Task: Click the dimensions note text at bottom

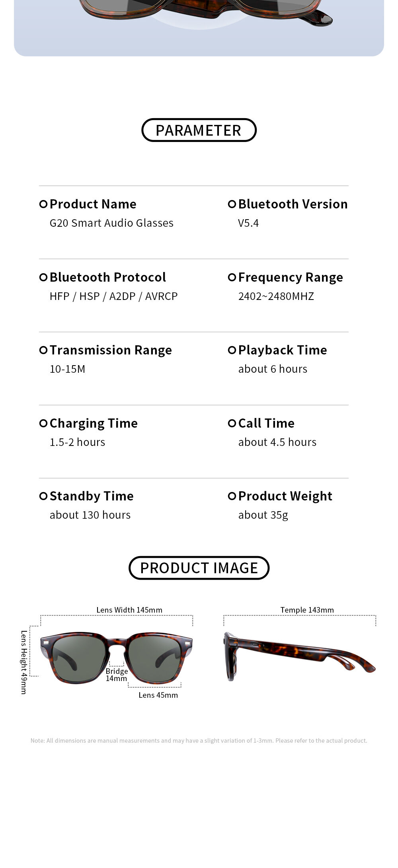Action: pyautogui.click(x=199, y=740)
